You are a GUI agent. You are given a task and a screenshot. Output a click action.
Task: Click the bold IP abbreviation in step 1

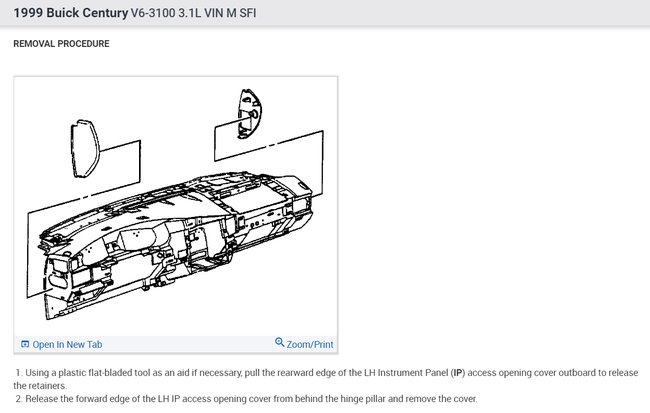(x=458, y=373)
